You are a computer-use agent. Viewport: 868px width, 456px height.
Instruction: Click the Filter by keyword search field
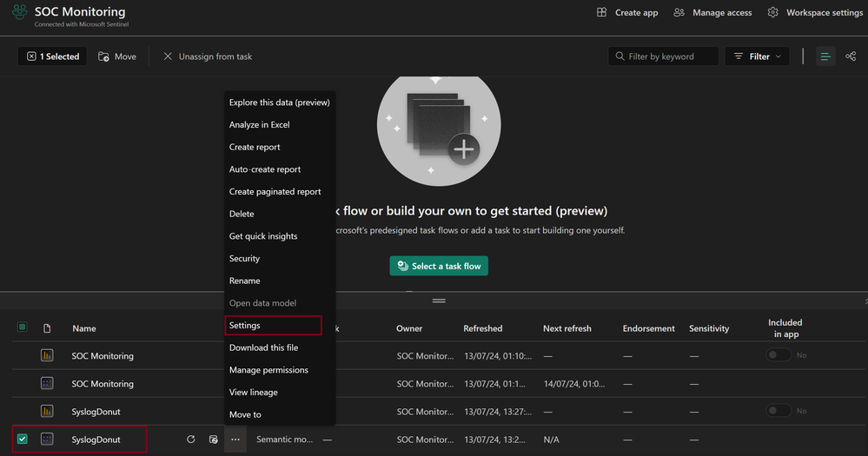(664, 56)
